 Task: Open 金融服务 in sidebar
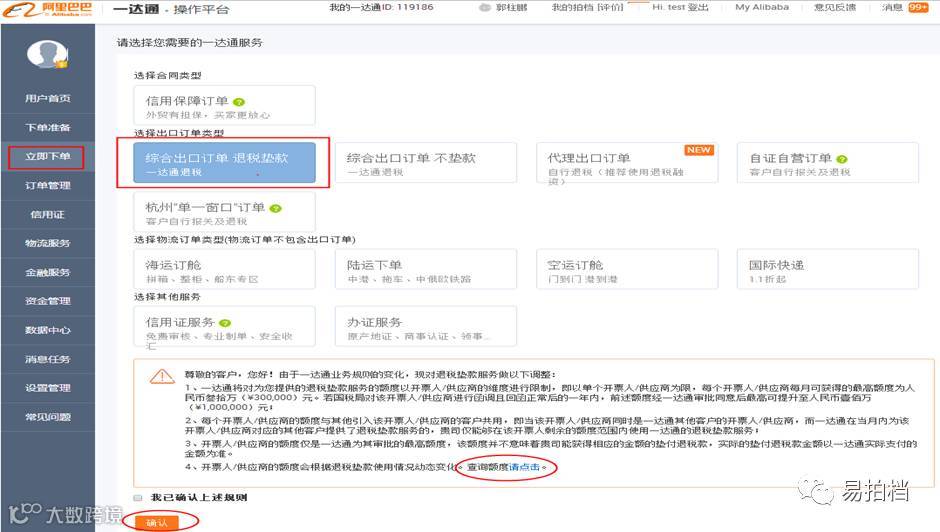click(x=48, y=272)
